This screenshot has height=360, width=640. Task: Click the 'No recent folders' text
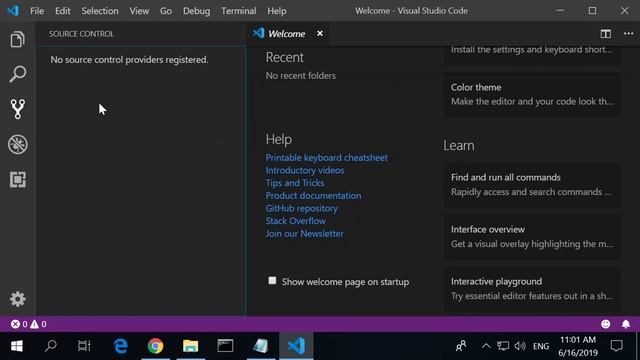[301, 76]
